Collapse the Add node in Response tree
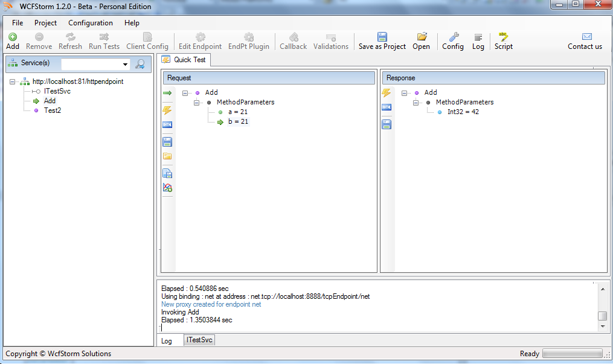This screenshot has width=613, height=364. pos(404,93)
